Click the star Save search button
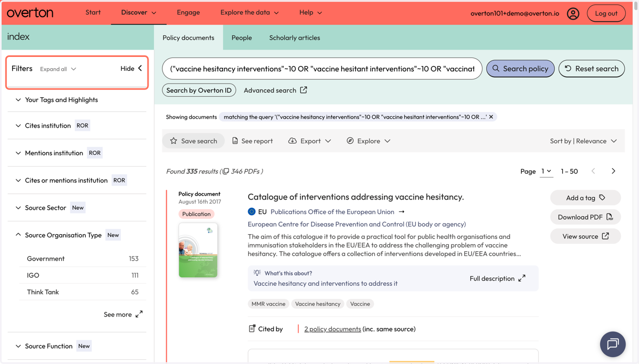Viewport: 639px width, 364px height. click(193, 141)
